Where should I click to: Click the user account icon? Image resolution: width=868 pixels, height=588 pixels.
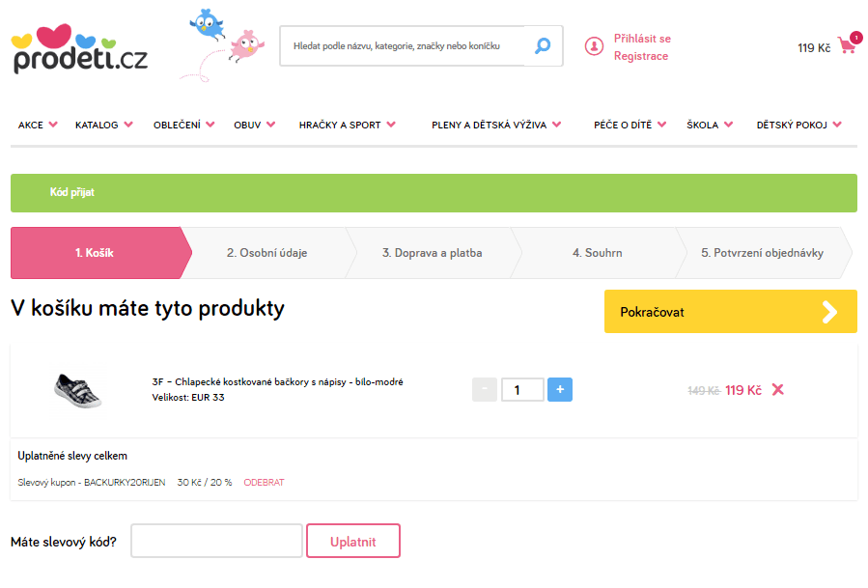[x=594, y=46]
